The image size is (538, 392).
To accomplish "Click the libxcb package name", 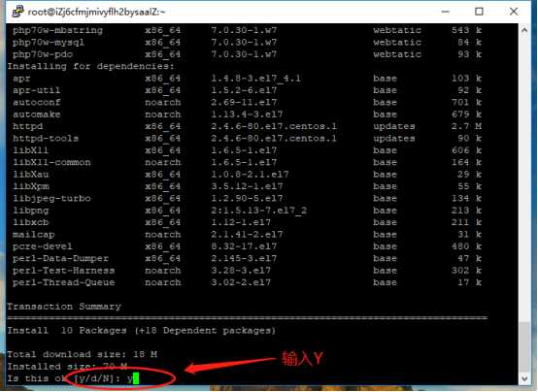I will [x=31, y=222].
